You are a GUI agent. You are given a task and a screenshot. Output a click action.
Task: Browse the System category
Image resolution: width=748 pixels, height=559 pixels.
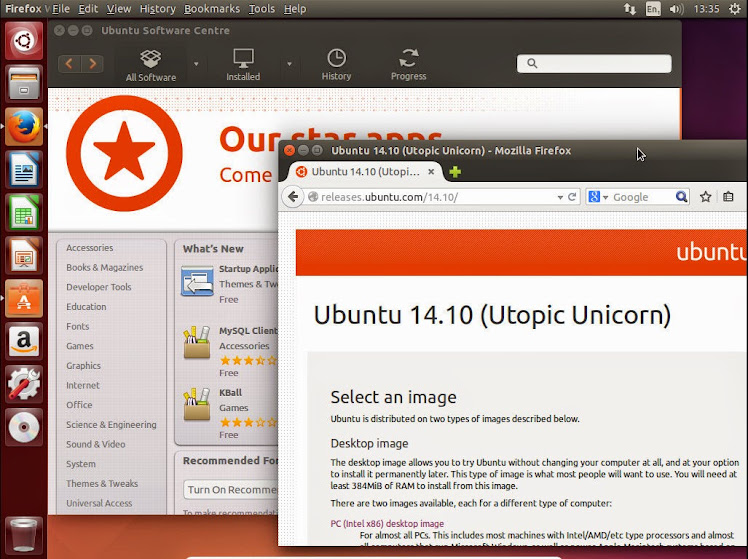tap(81, 464)
